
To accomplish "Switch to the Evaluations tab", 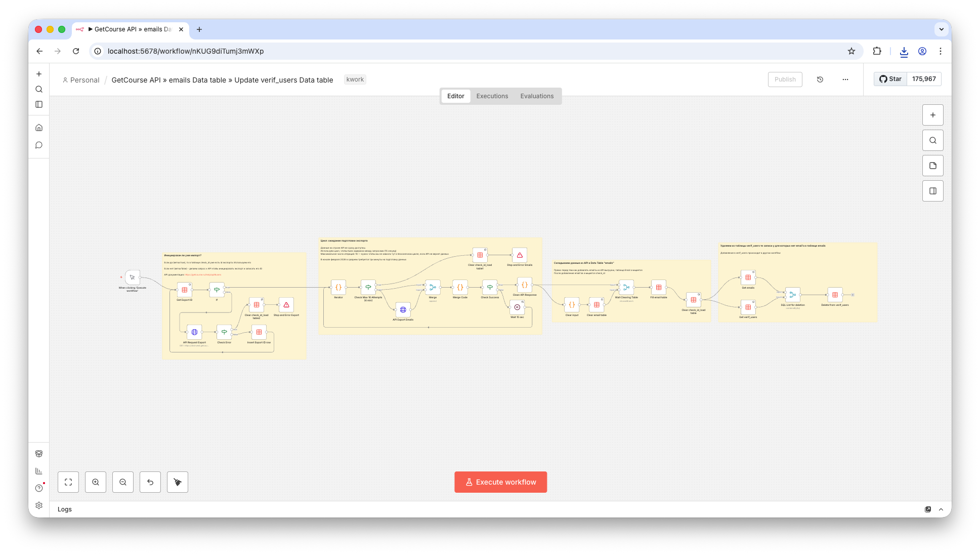I will click(537, 96).
